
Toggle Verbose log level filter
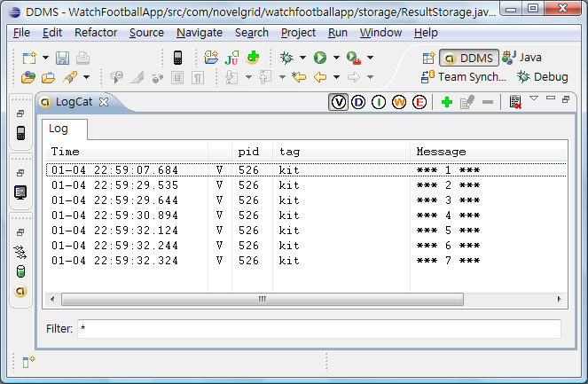(339, 103)
